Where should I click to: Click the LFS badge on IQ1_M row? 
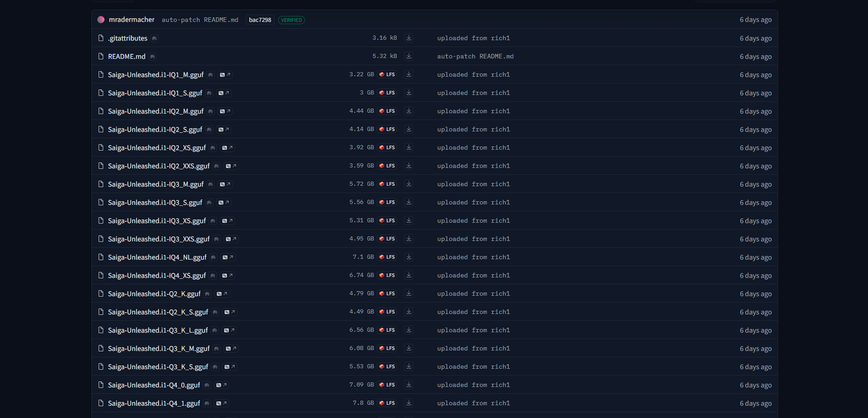pyautogui.click(x=387, y=74)
